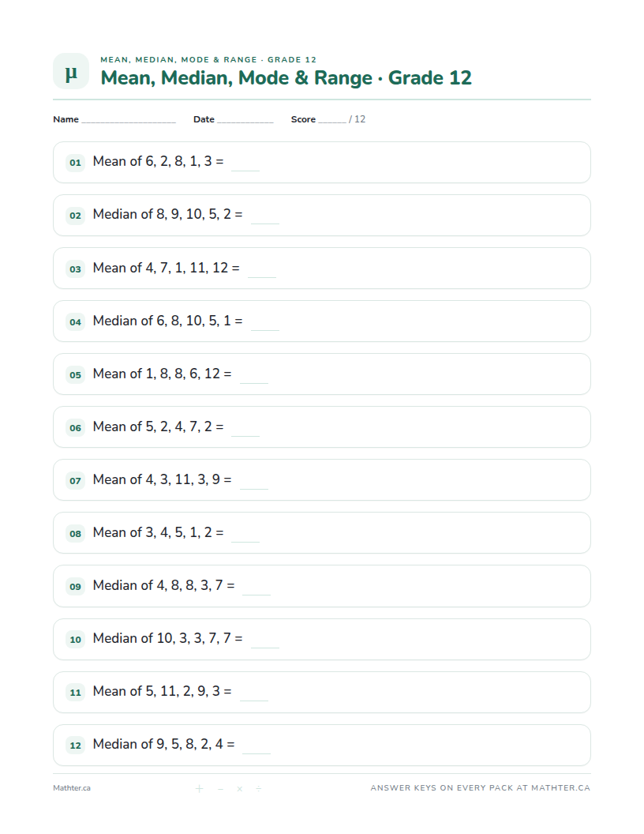Click answer blank for Mean of 4, 7, 1, 11, 12
The width and height of the screenshot is (644, 834).
pyautogui.click(x=262, y=276)
